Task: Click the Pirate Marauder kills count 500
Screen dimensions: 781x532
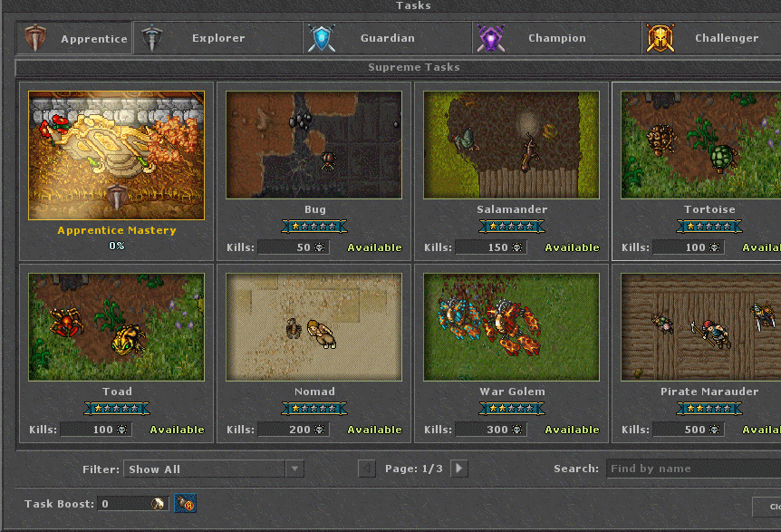Action: point(695,430)
